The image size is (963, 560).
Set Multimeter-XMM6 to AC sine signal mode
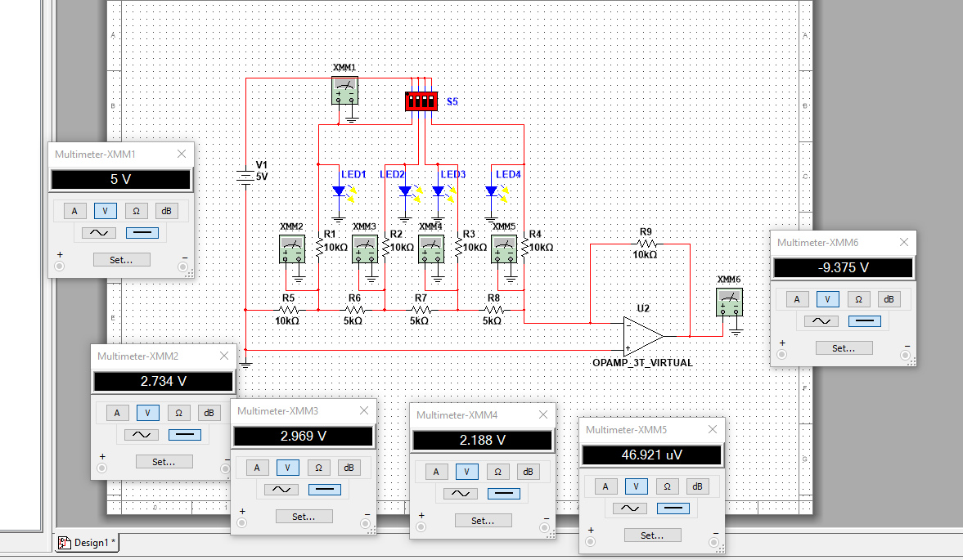click(821, 321)
